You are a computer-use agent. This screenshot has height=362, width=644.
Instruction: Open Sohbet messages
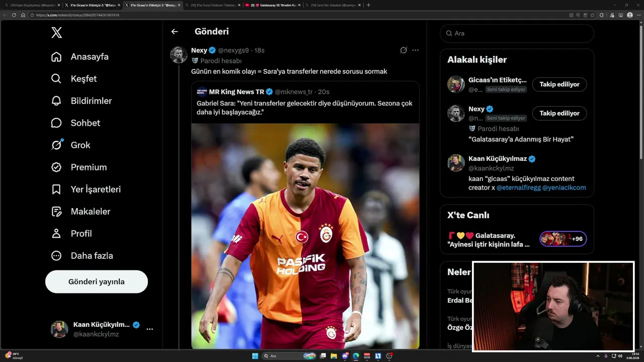click(75, 123)
